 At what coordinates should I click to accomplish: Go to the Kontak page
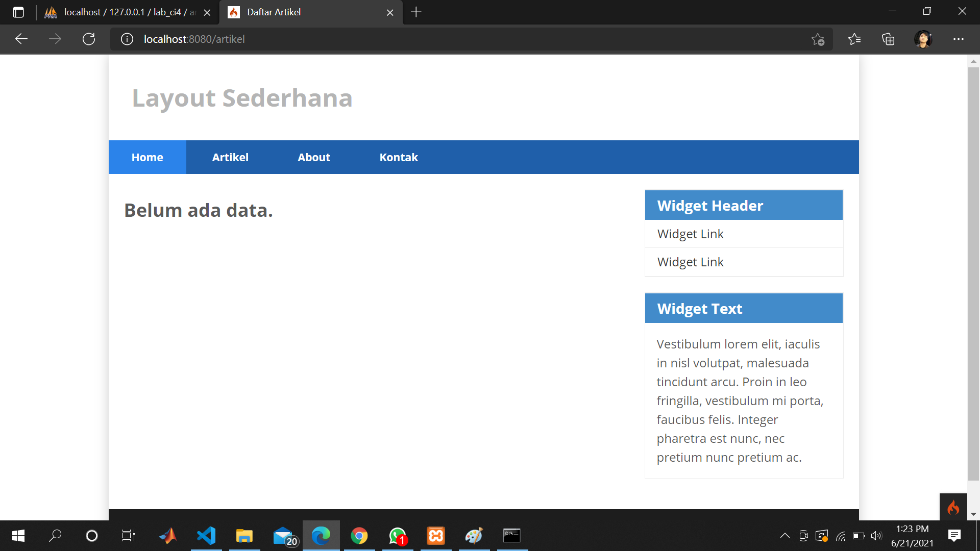[x=398, y=157]
